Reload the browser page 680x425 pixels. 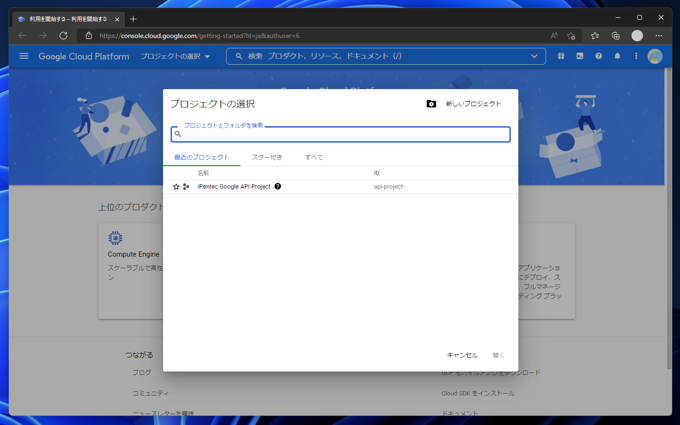coord(63,36)
